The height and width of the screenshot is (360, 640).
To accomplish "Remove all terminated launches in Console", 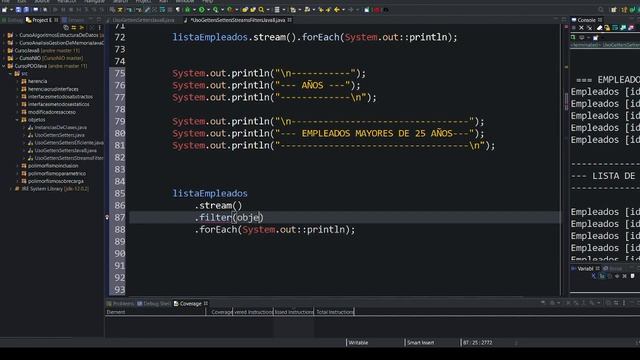I will [x=589, y=28].
